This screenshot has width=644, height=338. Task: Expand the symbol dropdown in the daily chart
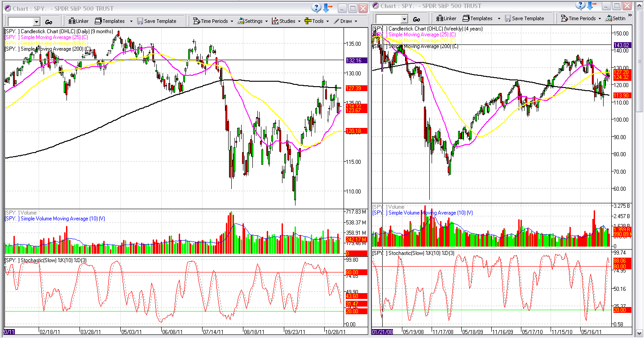(36, 22)
